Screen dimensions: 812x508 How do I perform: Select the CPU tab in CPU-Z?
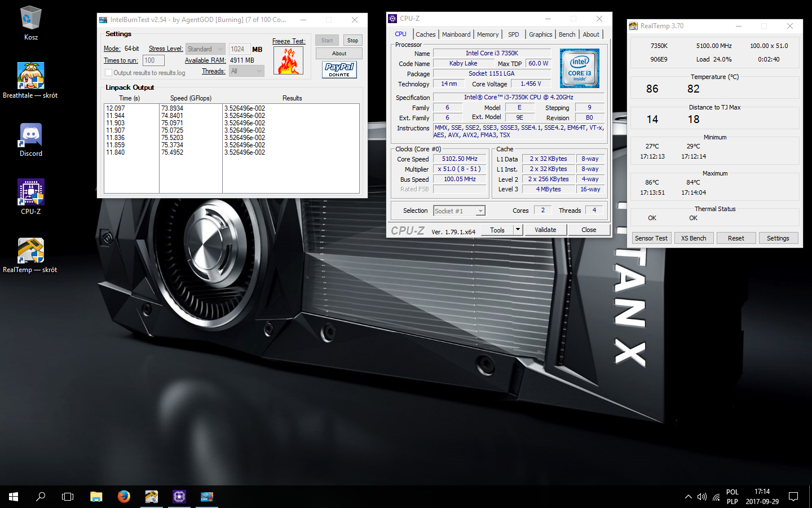[401, 34]
